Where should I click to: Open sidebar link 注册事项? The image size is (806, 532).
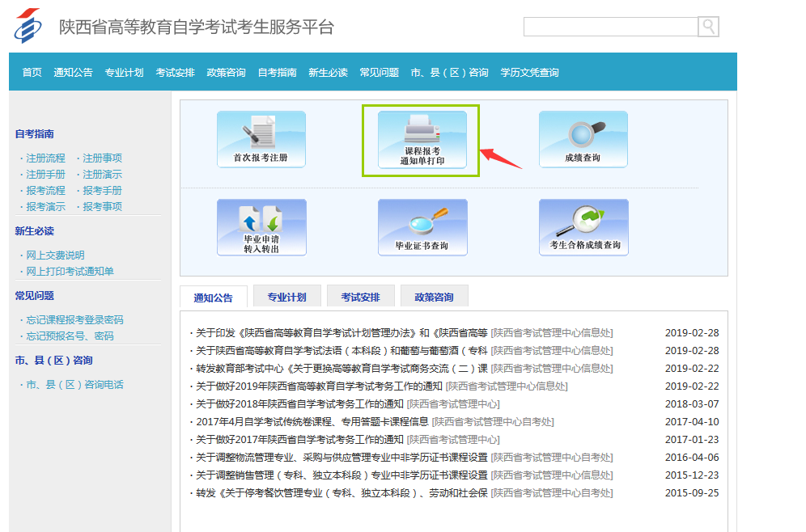pos(102,158)
